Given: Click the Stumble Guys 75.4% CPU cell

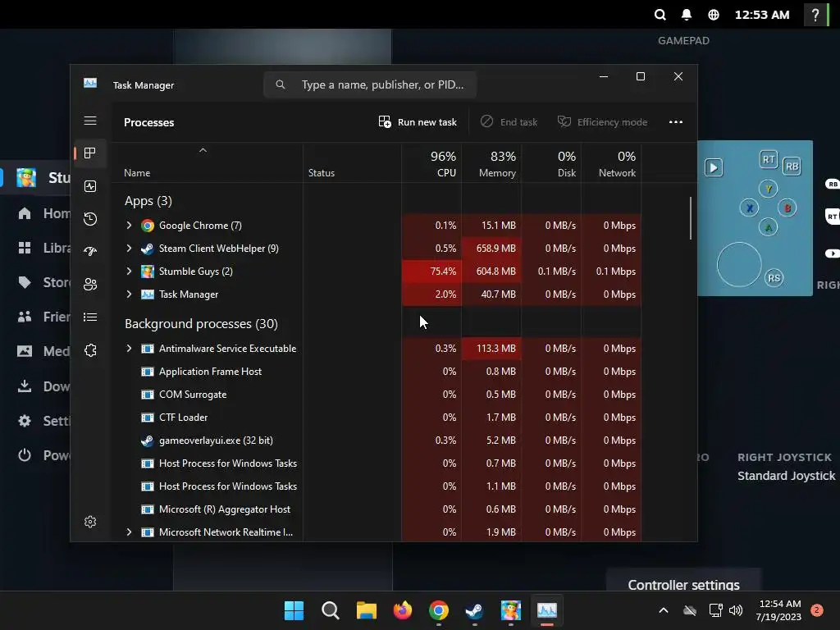Looking at the screenshot, I should point(431,271).
